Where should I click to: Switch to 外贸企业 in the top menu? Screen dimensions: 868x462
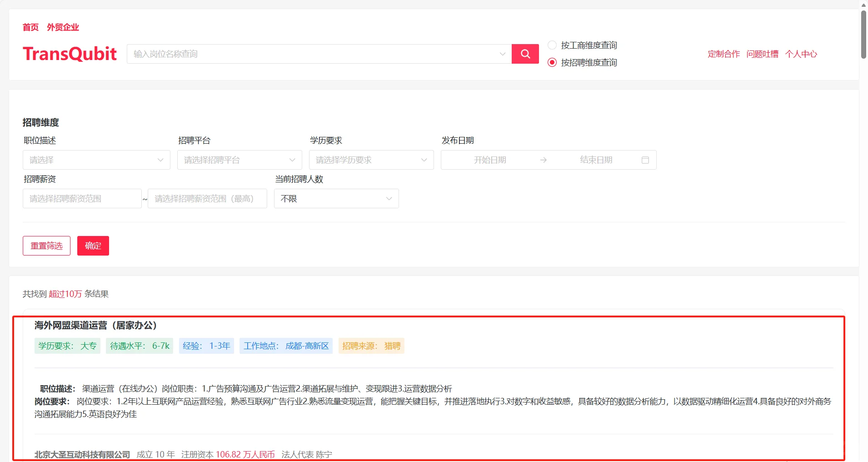click(x=62, y=27)
